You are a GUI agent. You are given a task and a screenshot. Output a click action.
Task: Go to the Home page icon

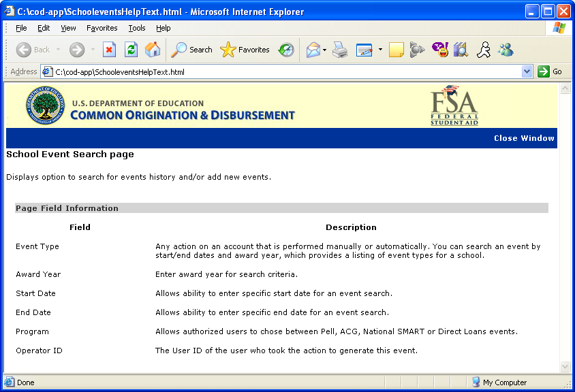click(153, 50)
